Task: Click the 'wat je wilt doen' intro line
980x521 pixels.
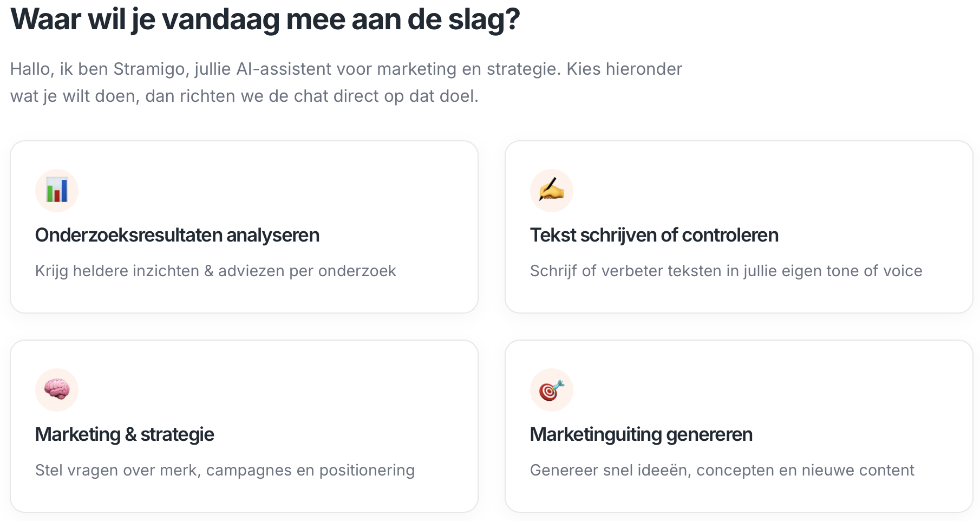Action: (x=244, y=96)
